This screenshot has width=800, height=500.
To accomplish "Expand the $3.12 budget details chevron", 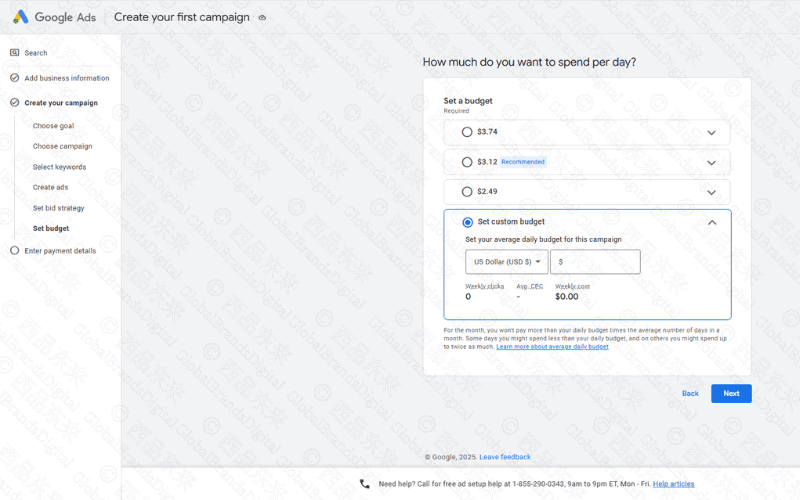I will [711, 162].
